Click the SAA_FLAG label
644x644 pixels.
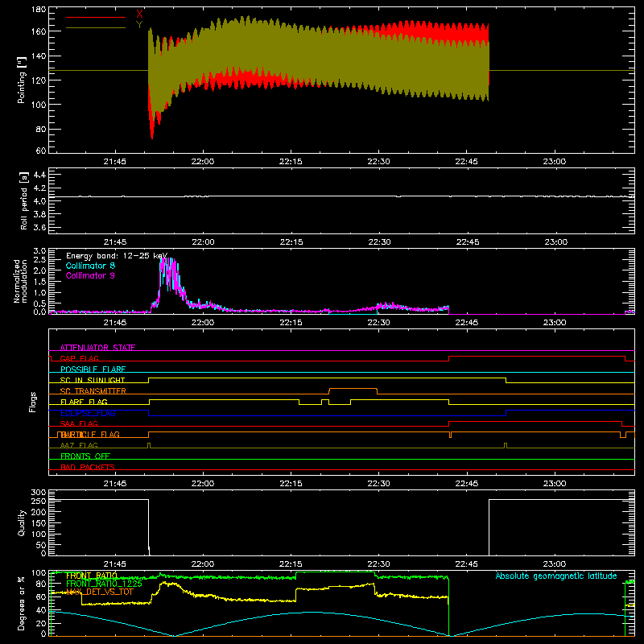coord(79,423)
